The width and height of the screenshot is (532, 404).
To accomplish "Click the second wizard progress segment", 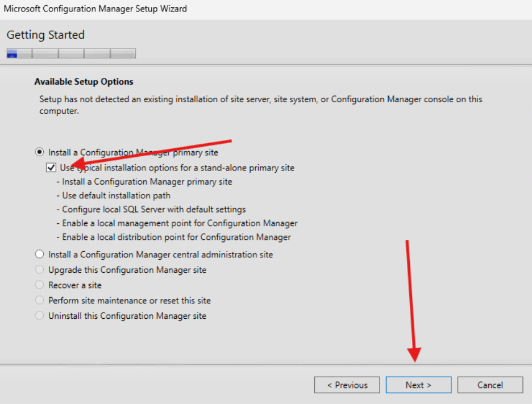I will coord(44,53).
